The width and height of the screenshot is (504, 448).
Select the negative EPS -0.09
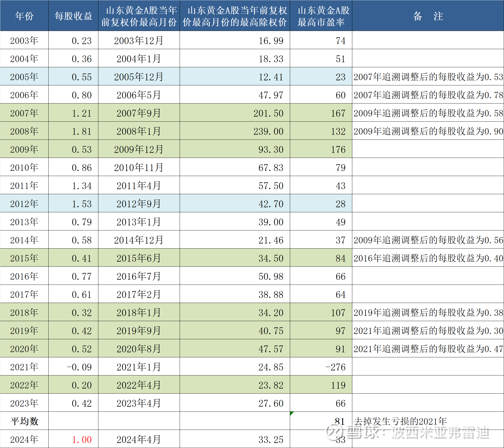tap(79, 367)
